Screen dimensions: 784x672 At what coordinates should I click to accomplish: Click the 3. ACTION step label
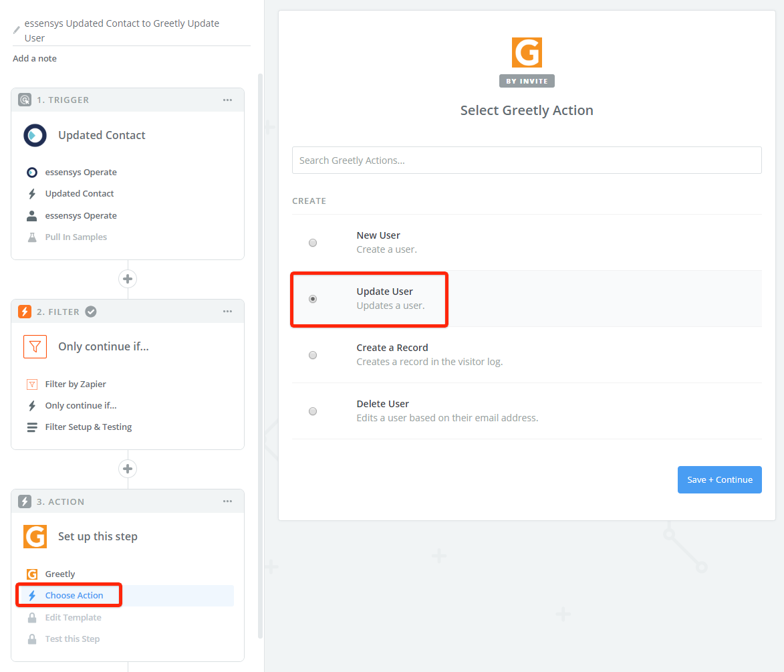tap(61, 502)
